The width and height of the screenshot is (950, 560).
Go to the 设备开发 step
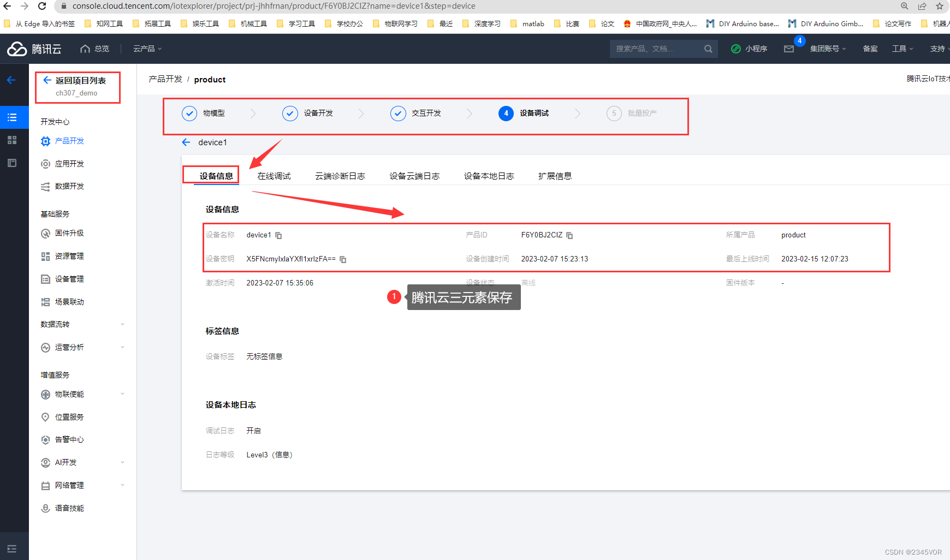(x=308, y=113)
